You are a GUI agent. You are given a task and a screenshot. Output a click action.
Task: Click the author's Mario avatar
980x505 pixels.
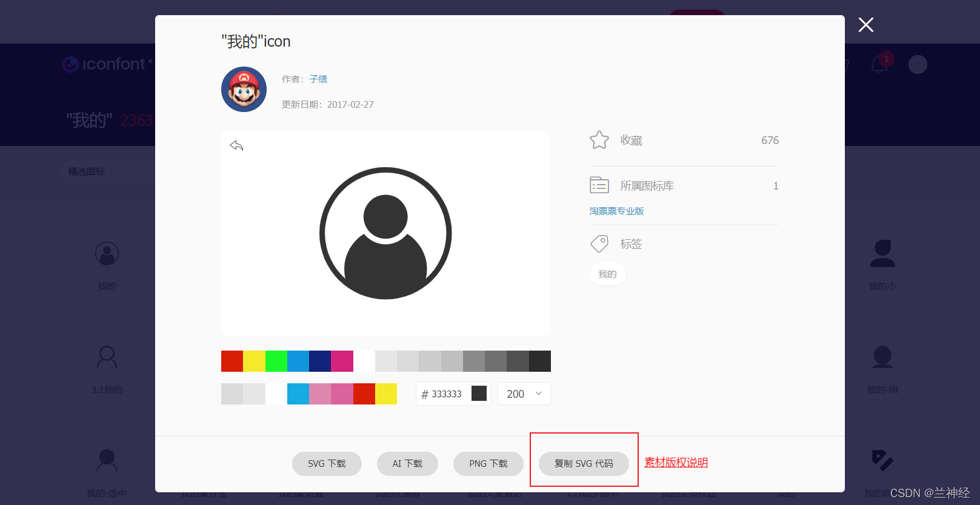[x=244, y=89]
